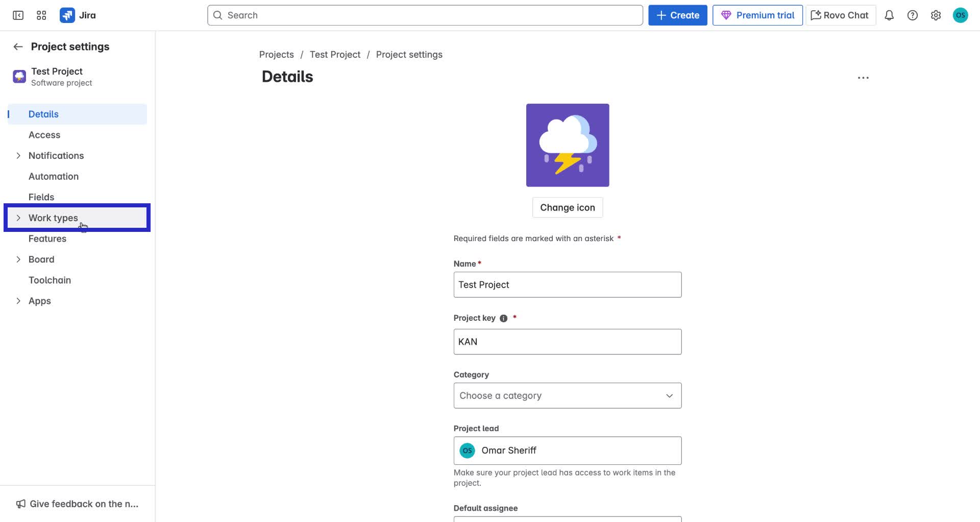Collapse the left sidebar
The image size is (980, 522).
[17, 15]
